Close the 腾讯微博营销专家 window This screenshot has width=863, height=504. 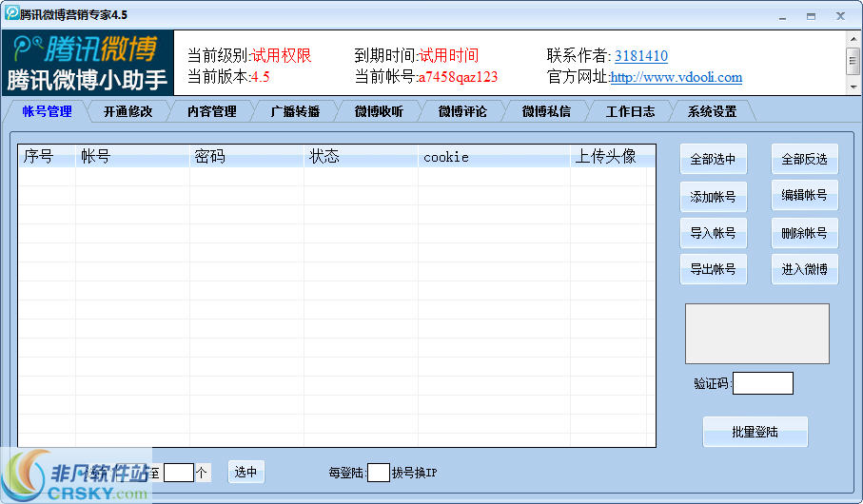tap(840, 16)
